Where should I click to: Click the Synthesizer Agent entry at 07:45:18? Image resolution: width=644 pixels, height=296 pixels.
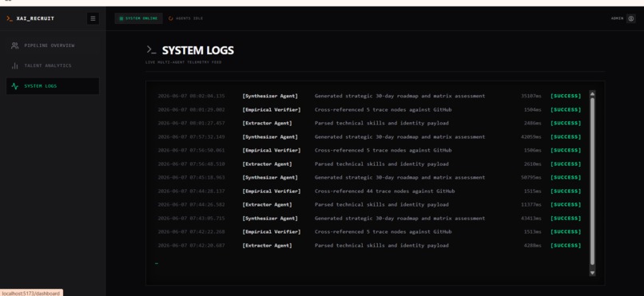(270, 177)
